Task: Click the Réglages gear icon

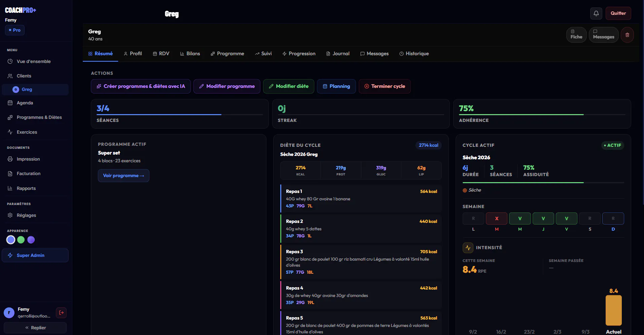Action: [10, 215]
